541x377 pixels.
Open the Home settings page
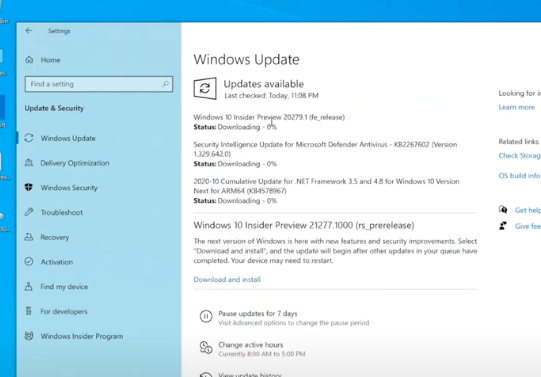50,60
